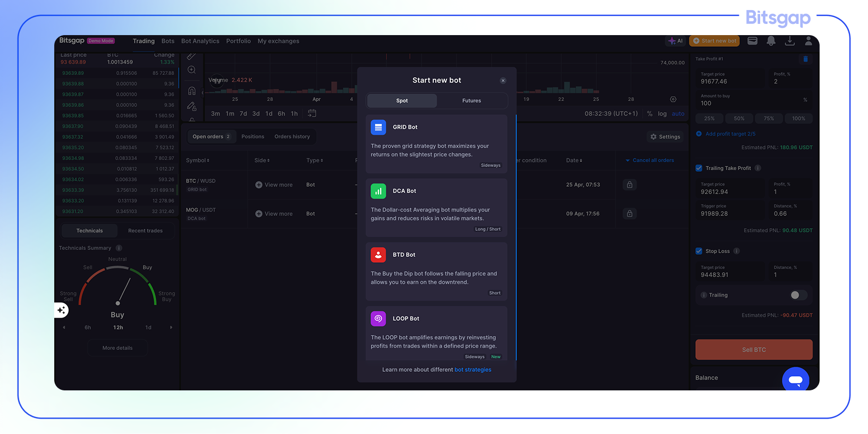
Task: Click the sparkle AI floating button
Action: click(x=62, y=310)
